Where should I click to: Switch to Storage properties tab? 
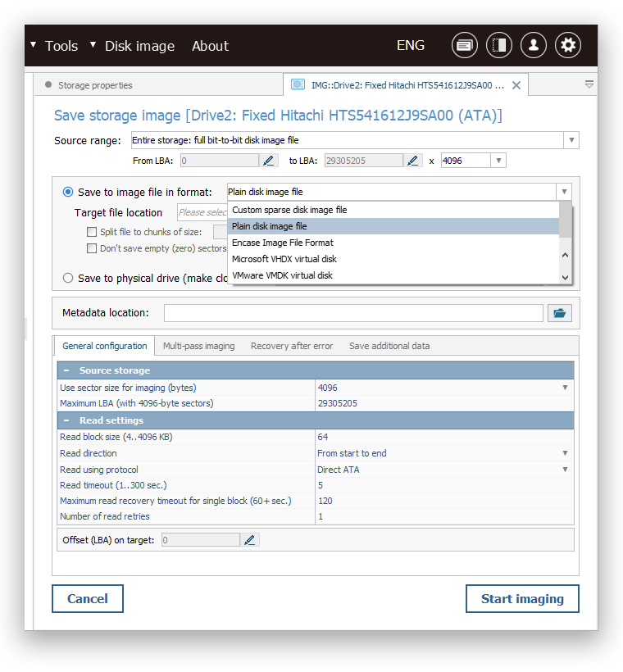(x=95, y=85)
